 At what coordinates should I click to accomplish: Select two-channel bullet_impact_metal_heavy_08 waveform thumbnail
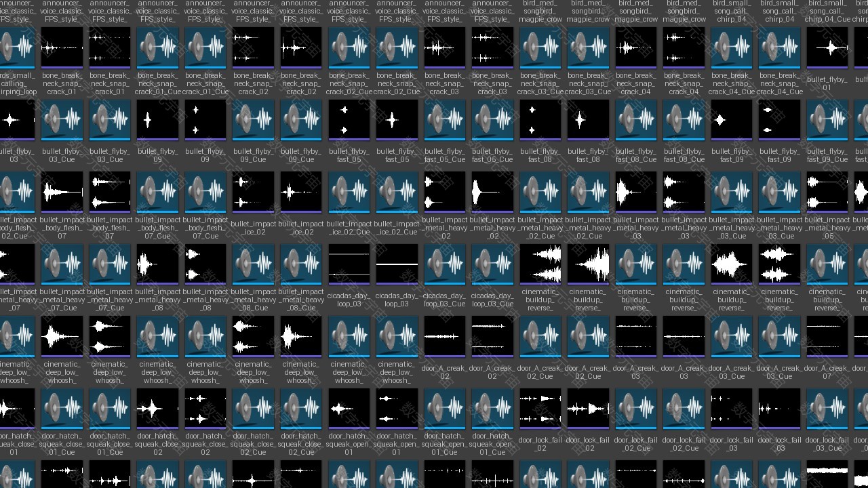click(x=205, y=264)
